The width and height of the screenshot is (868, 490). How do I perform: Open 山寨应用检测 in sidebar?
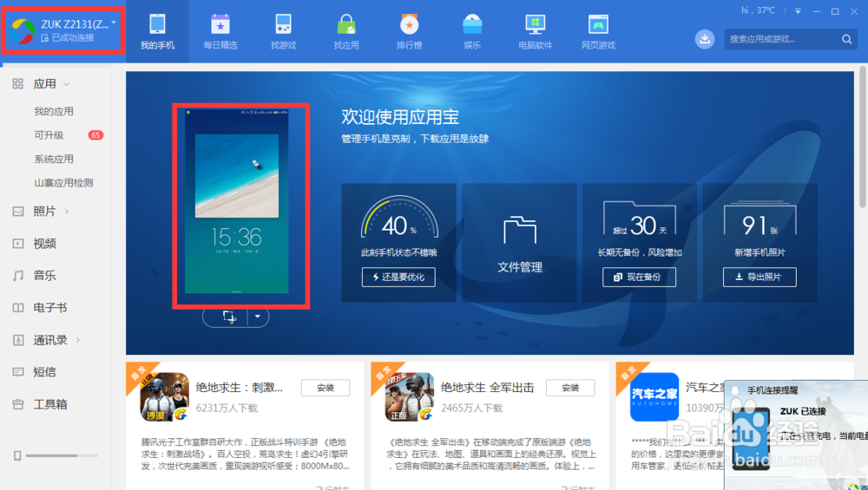tap(63, 182)
